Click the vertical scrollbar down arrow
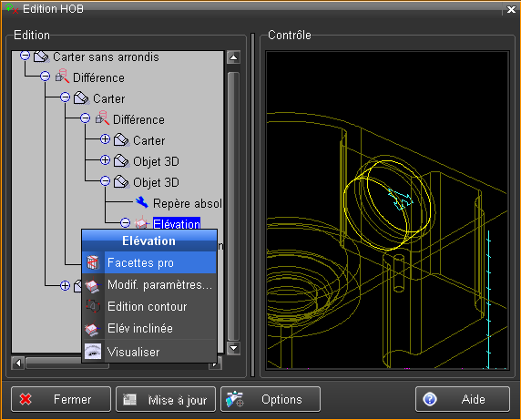521x420 pixels. [x=233, y=348]
